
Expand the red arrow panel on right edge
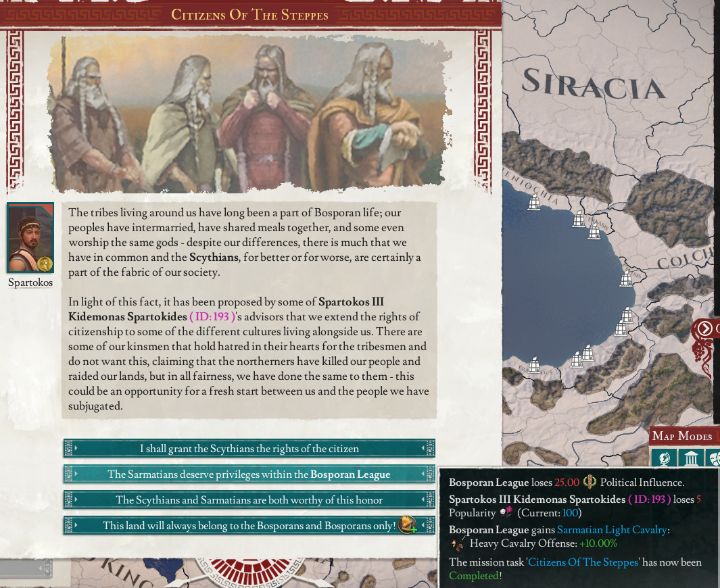[x=705, y=328]
